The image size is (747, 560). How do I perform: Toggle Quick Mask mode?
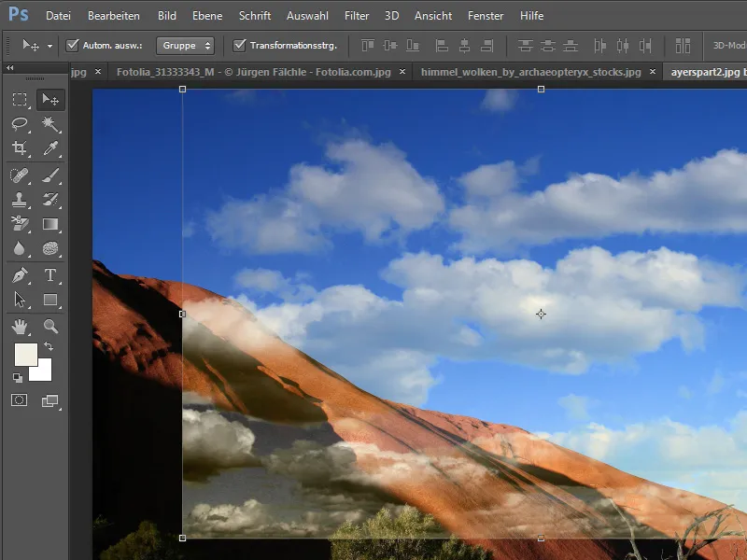tap(20, 400)
